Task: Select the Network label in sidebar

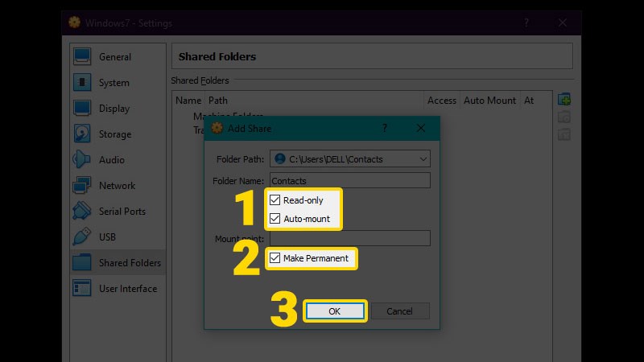Action: point(117,186)
